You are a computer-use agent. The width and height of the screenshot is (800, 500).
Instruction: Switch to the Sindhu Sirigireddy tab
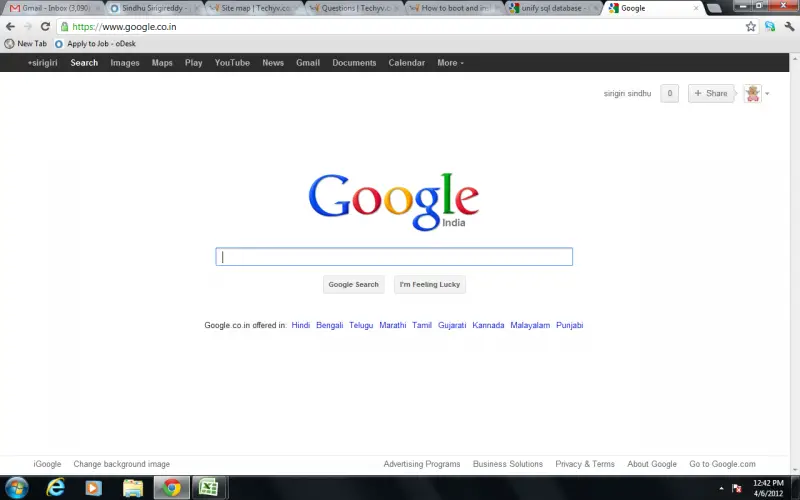point(152,8)
